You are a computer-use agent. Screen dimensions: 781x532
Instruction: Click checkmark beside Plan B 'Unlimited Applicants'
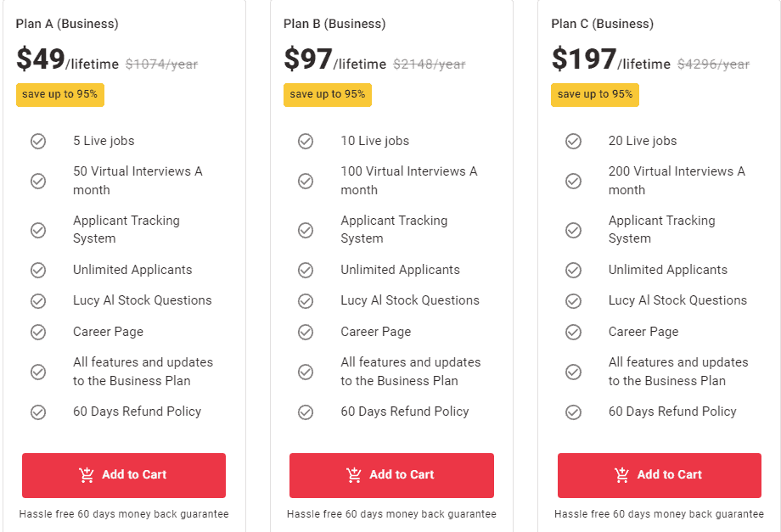[306, 270]
